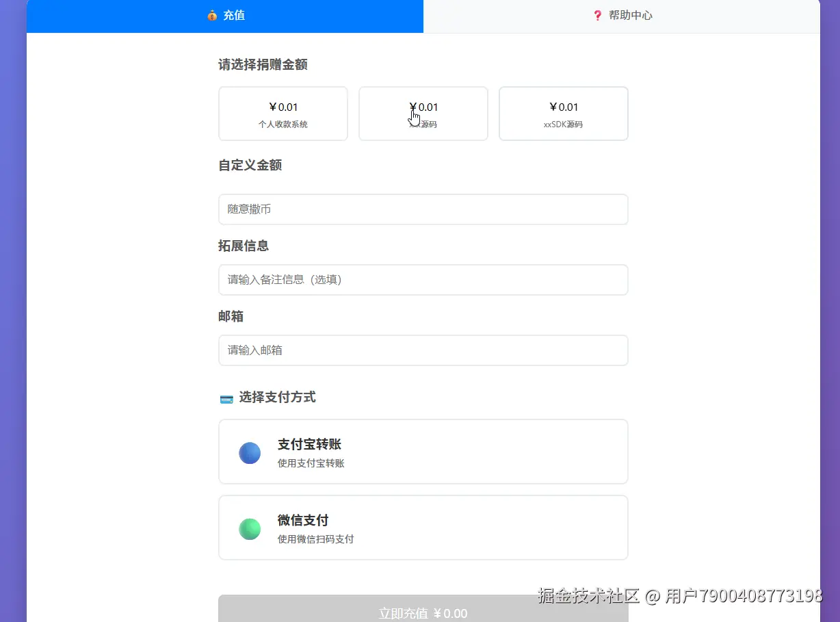This screenshot has height=622, width=840.
Task: Select 微信支付 payment method
Action: (x=423, y=528)
